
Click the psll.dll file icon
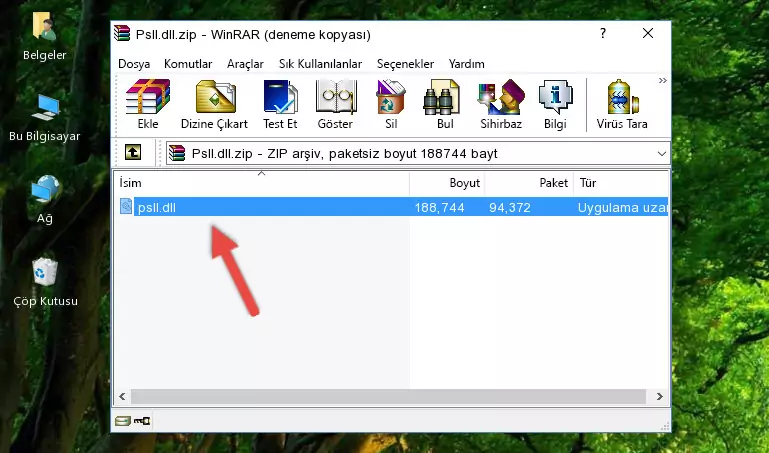(x=126, y=206)
